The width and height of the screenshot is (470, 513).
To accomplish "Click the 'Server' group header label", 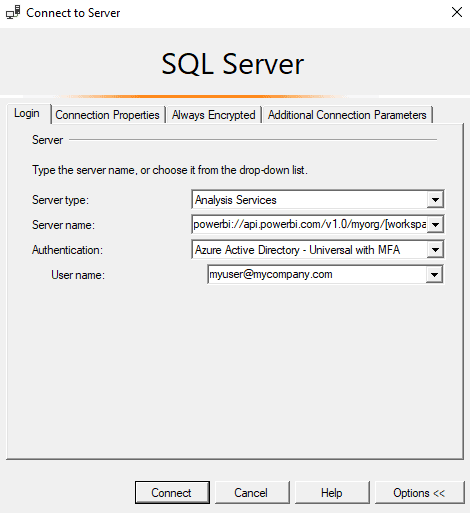I will (47, 140).
